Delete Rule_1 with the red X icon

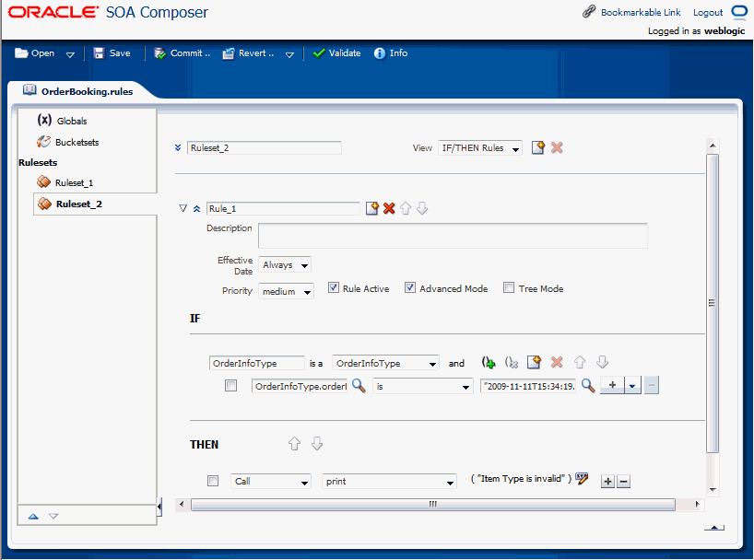click(x=389, y=209)
